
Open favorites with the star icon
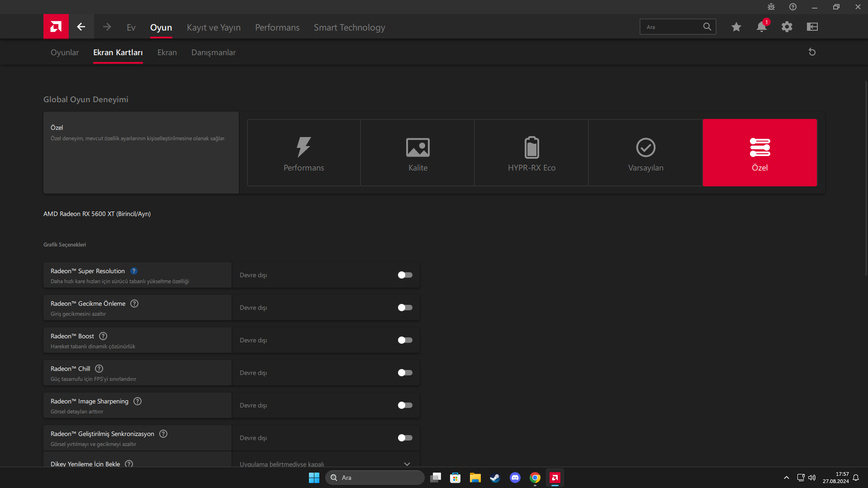click(736, 27)
